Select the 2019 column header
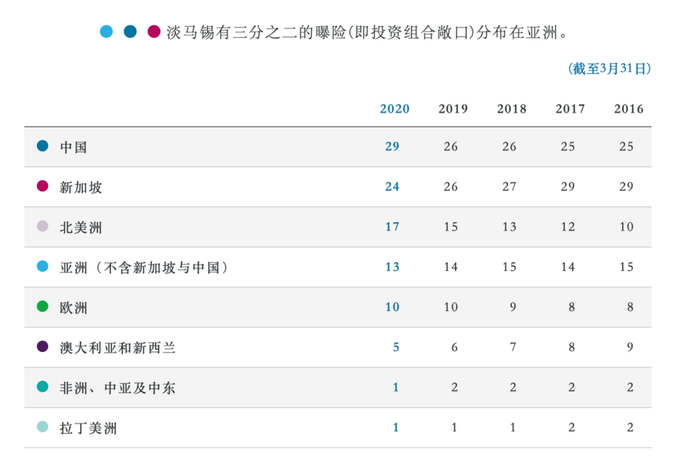The height and width of the screenshot is (459, 700). (x=453, y=109)
